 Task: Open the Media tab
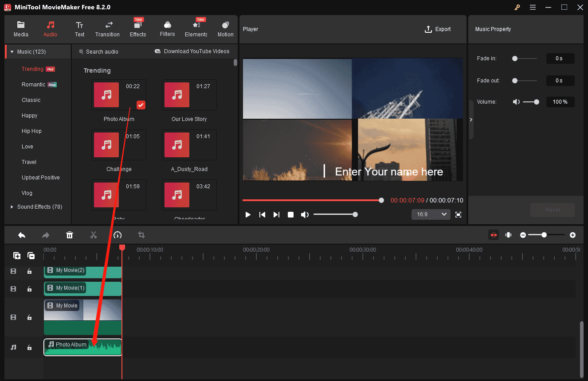21,29
